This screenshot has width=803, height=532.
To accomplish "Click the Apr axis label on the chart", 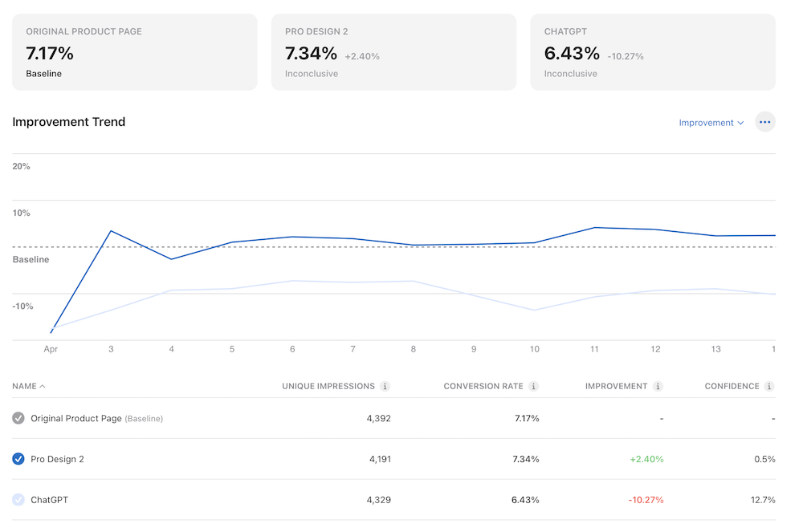I will [50, 348].
